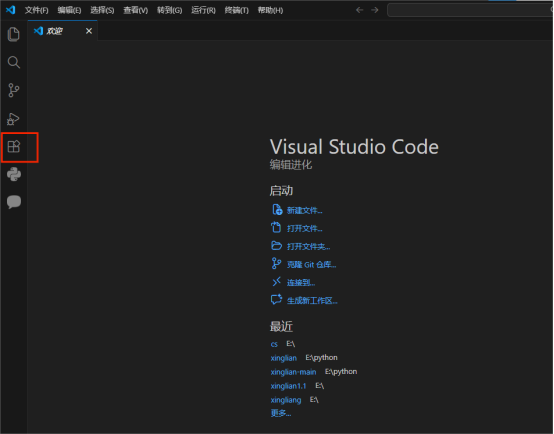
Task: Open the 终端(T) menu
Action: [236, 10]
